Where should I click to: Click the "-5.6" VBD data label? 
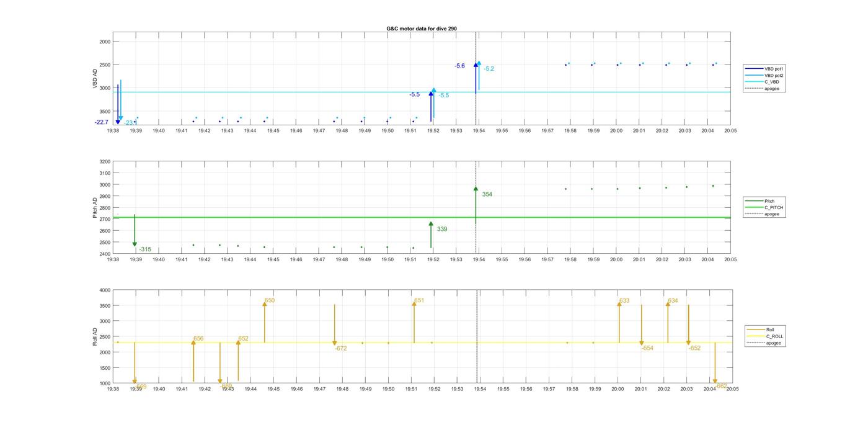pos(459,66)
